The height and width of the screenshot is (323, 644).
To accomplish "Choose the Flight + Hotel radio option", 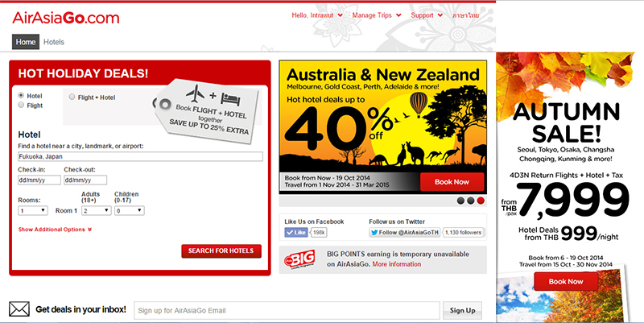I will coord(72,97).
